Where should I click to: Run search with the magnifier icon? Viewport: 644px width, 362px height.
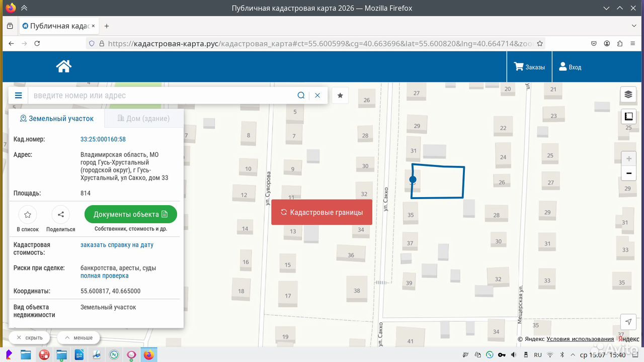click(301, 96)
